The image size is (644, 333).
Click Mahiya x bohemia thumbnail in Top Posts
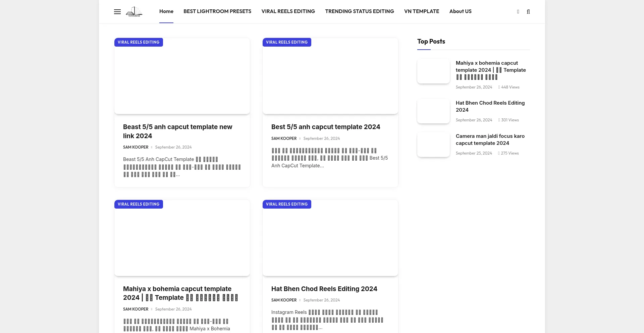pos(433,71)
